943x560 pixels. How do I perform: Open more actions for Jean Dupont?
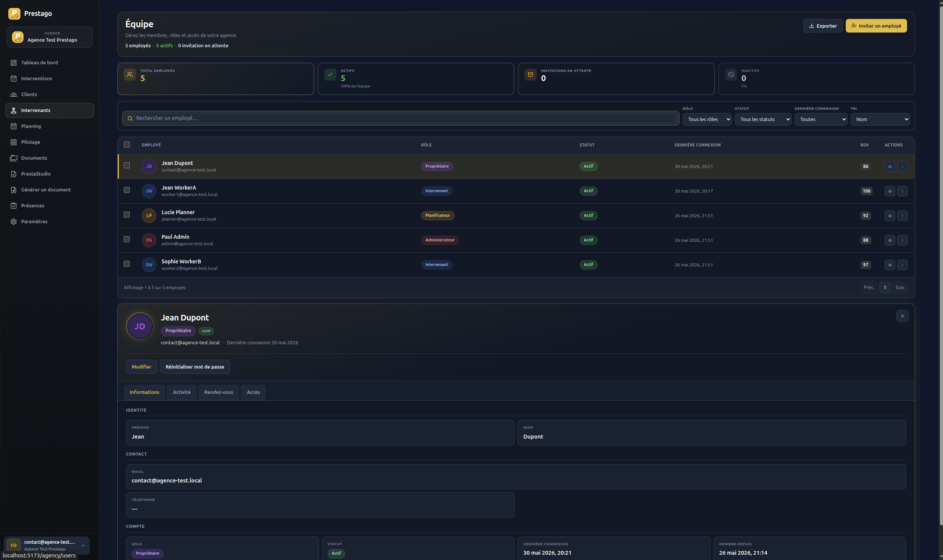(902, 166)
